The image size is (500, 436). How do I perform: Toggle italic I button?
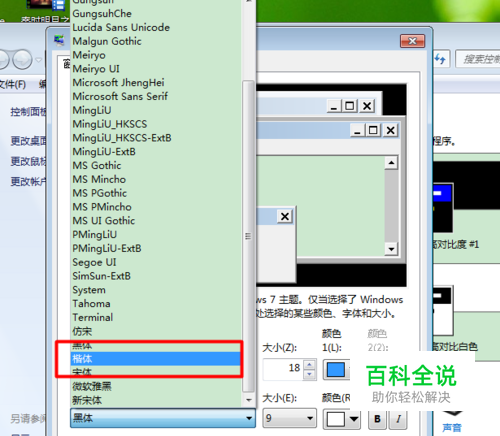tap(398, 419)
